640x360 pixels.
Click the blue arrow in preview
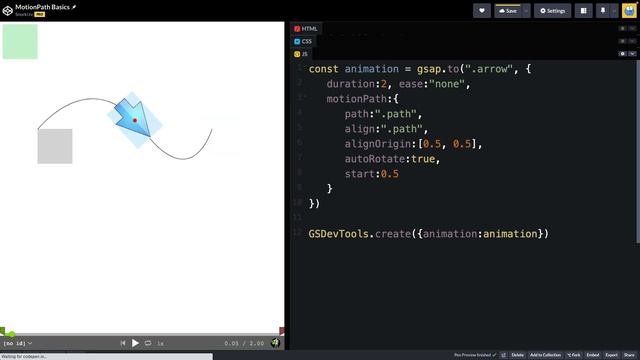[133, 118]
